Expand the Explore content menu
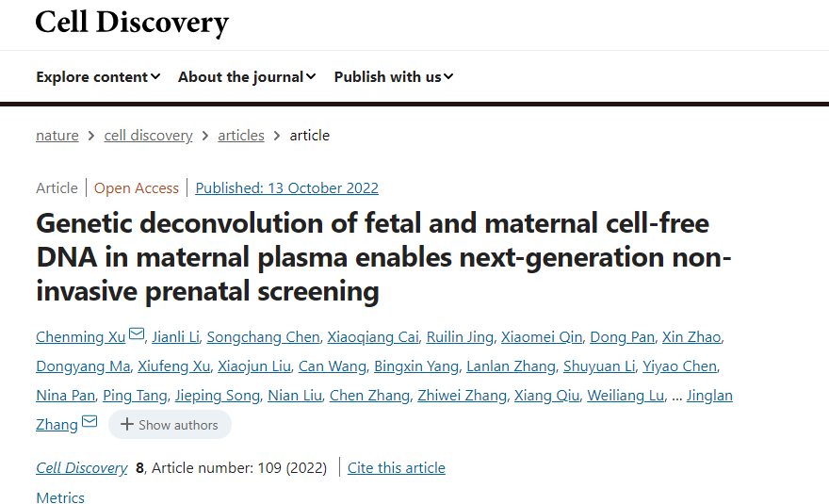This screenshot has width=829, height=504. [98, 76]
